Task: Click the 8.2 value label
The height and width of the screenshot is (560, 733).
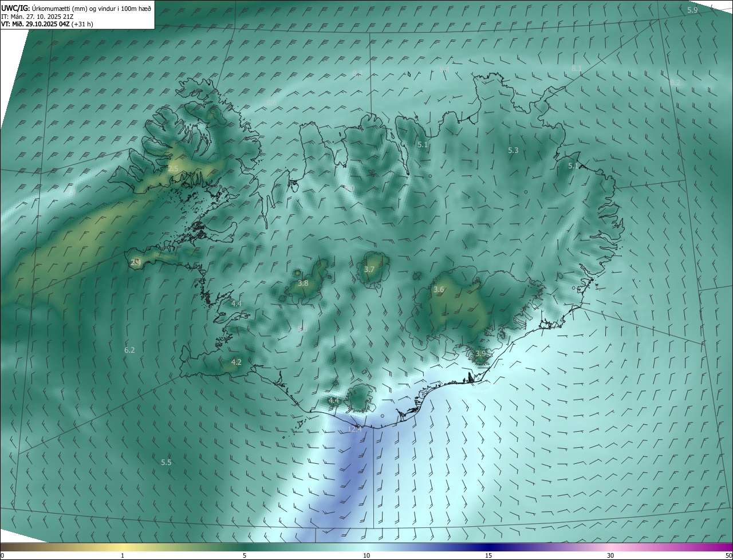Action: pyautogui.click(x=675, y=82)
